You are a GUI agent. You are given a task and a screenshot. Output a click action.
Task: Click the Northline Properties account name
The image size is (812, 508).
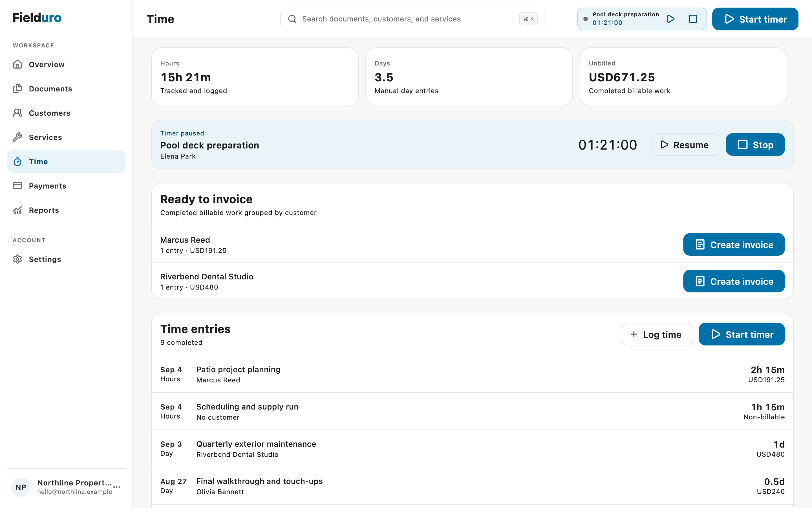coord(74,483)
